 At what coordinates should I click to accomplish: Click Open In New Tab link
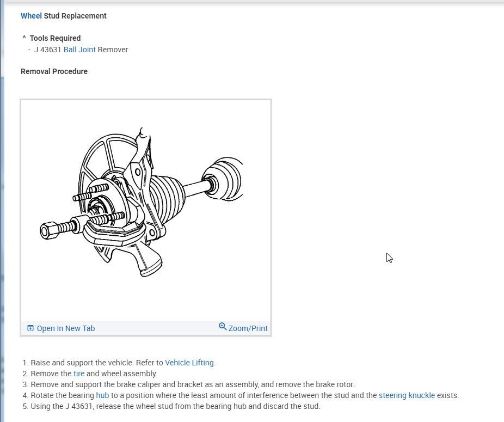click(x=65, y=328)
